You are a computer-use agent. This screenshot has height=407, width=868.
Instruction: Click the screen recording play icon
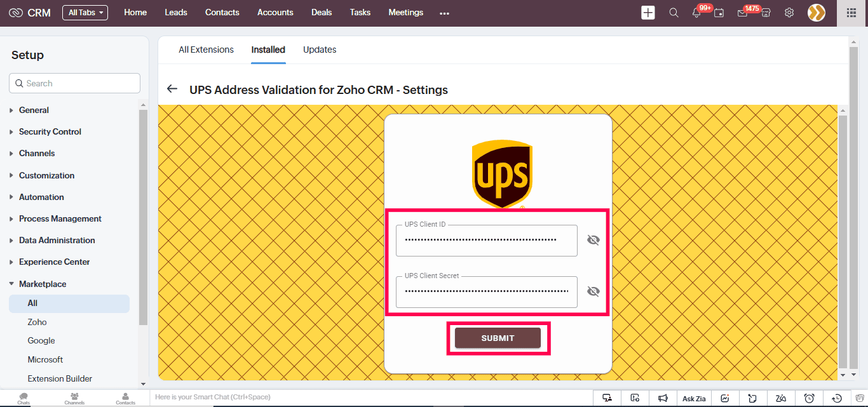pos(635,398)
